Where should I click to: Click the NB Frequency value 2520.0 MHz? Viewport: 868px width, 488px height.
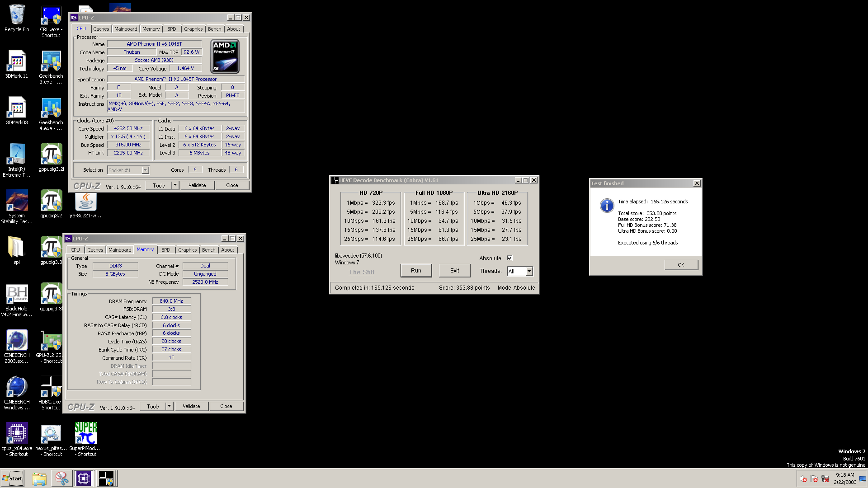(x=205, y=282)
